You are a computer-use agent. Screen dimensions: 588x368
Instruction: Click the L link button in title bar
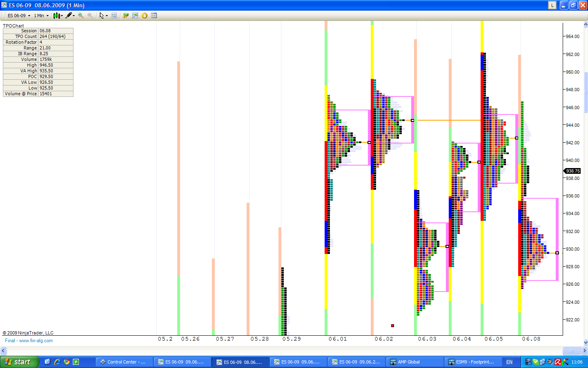(x=552, y=5)
